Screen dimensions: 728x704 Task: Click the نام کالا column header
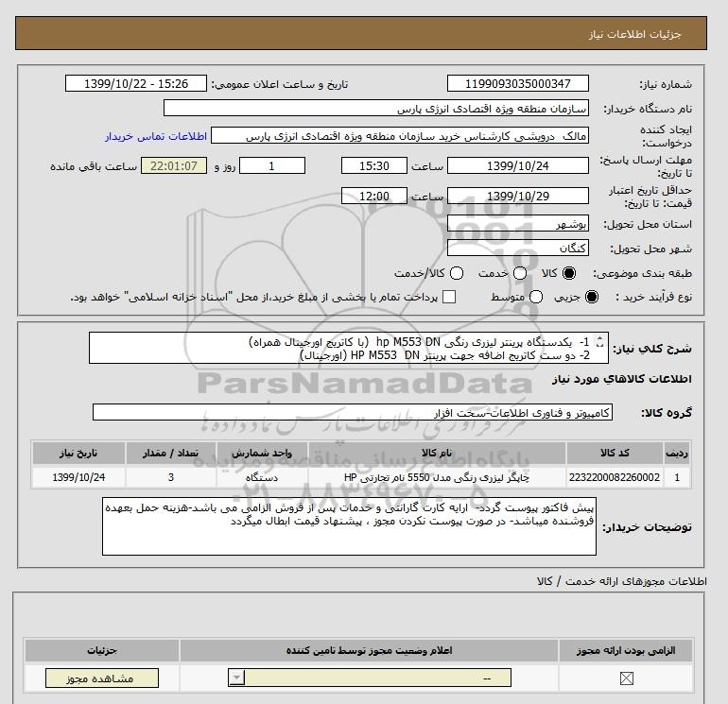point(437,453)
